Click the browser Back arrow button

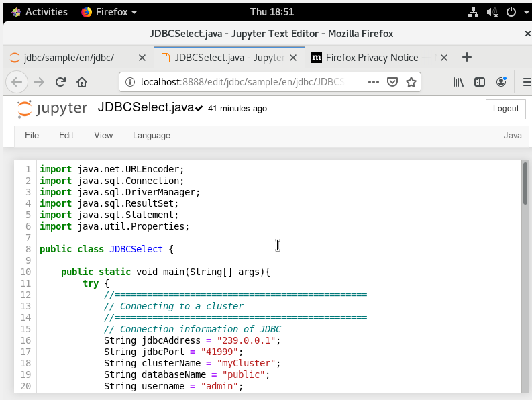(x=17, y=82)
